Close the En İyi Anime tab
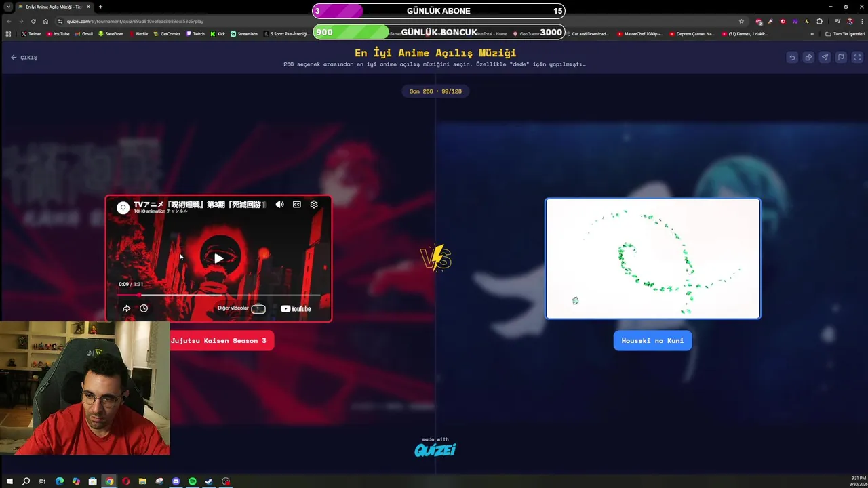This screenshot has width=868, height=488. coord(88,7)
